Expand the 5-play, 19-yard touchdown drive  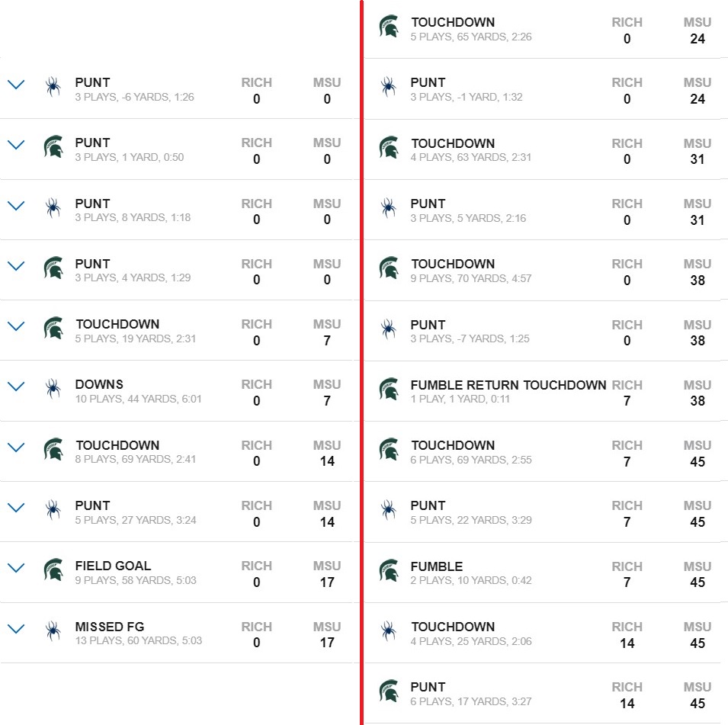click(16, 326)
